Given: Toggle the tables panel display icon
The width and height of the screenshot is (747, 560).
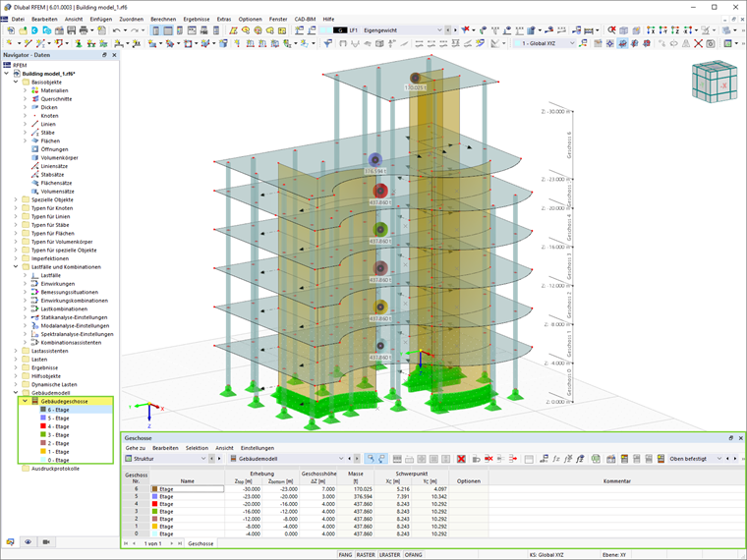Looking at the screenshot, I should [x=168, y=30].
